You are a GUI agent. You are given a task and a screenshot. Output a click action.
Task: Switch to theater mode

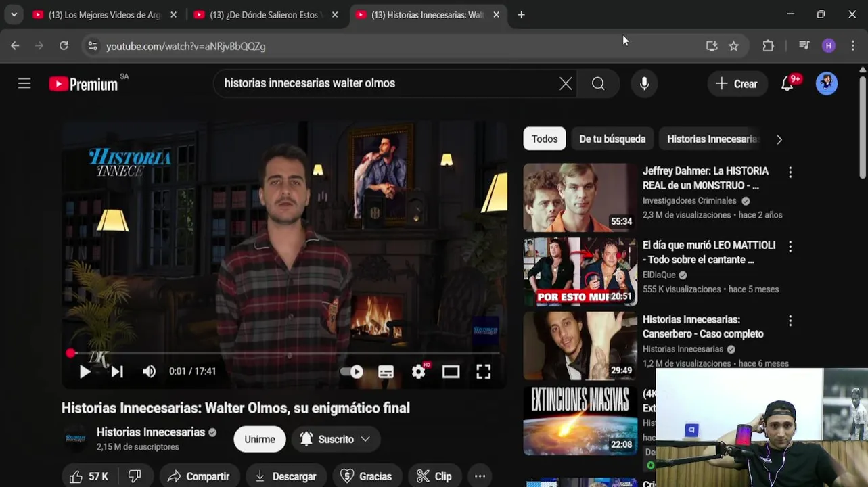pos(451,371)
